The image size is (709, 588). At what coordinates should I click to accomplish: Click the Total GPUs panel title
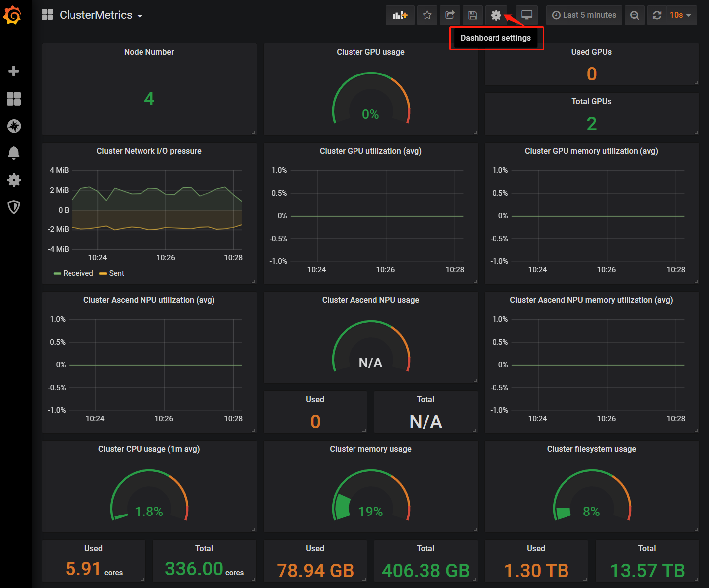tap(591, 101)
